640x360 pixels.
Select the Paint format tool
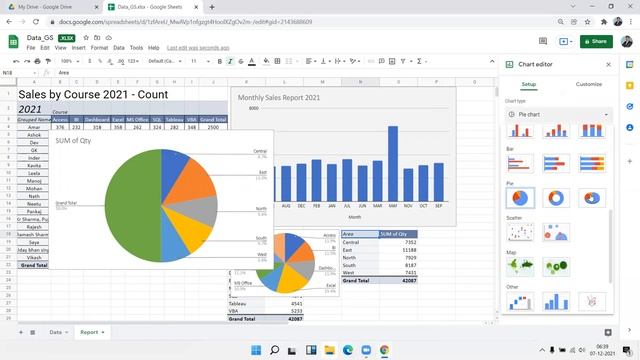coord(48,61)
